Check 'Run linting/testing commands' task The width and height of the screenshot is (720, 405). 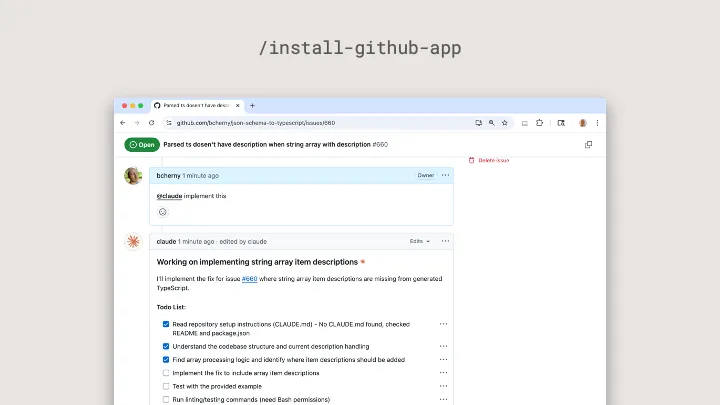click(x=166, y=399)
